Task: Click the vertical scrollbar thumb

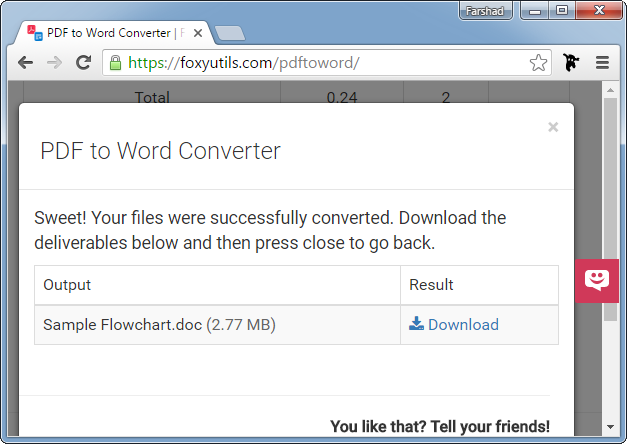Action: (610, 209)
